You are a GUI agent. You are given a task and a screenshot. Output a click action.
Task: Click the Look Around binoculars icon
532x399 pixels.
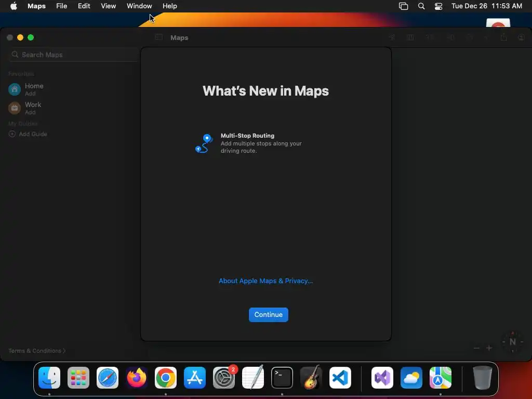coord(451,37)
